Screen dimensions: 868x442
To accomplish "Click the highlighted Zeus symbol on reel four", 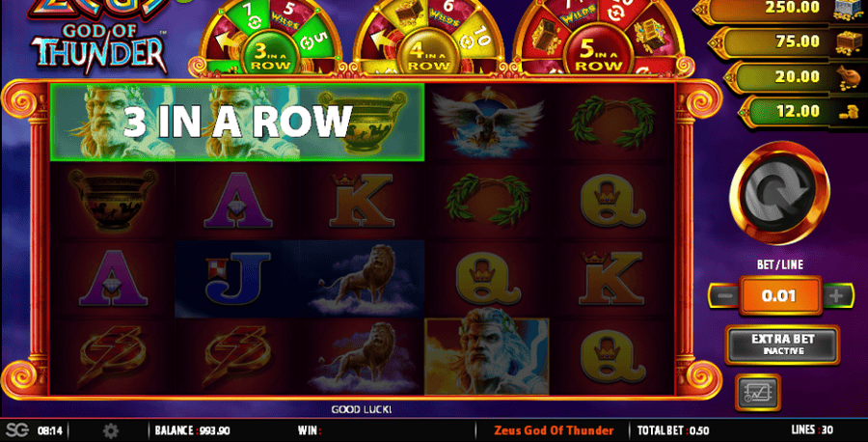I will point(487,357).
